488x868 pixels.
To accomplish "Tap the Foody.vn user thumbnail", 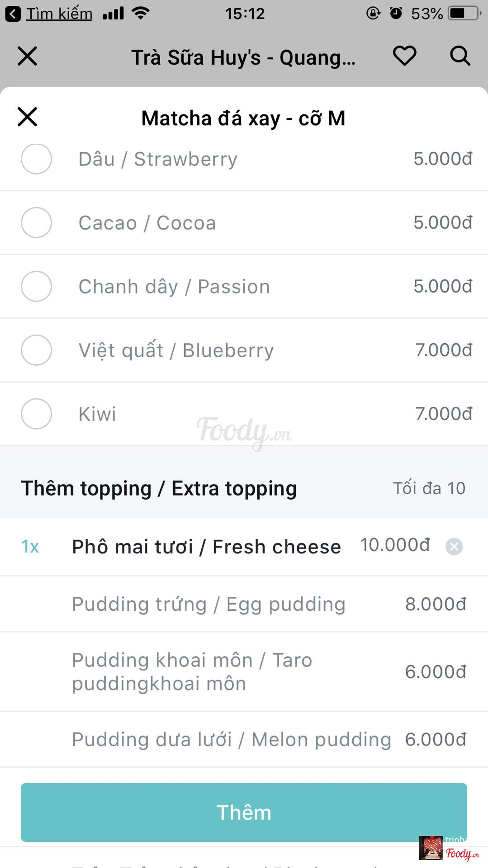I will click(431, 848).
